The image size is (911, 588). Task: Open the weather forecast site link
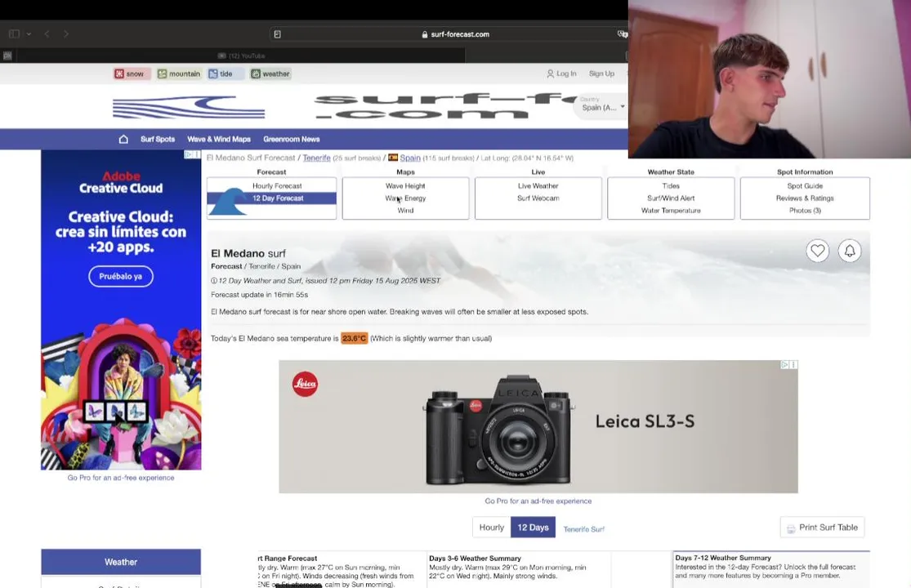[x=270, y=73]
